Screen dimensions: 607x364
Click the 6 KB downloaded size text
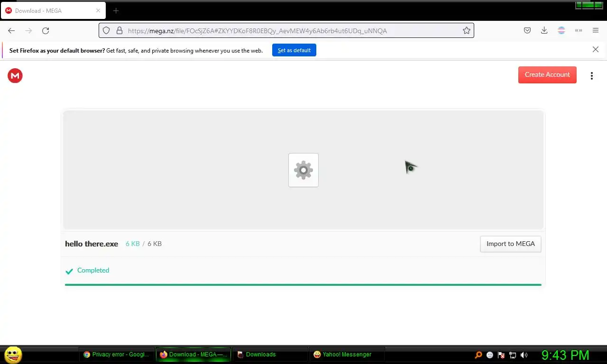point(132,244)
